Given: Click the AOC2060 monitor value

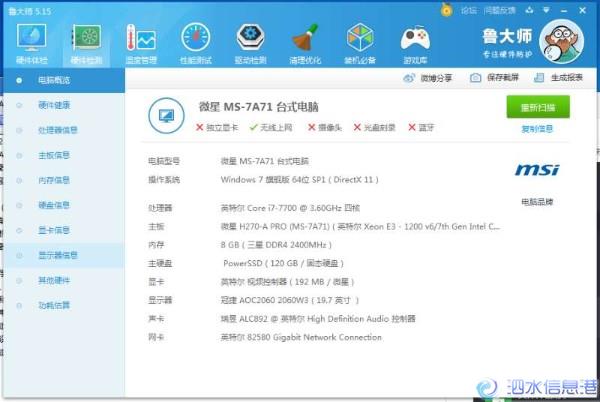Looking at the screenshot, I should click(290, 300).
